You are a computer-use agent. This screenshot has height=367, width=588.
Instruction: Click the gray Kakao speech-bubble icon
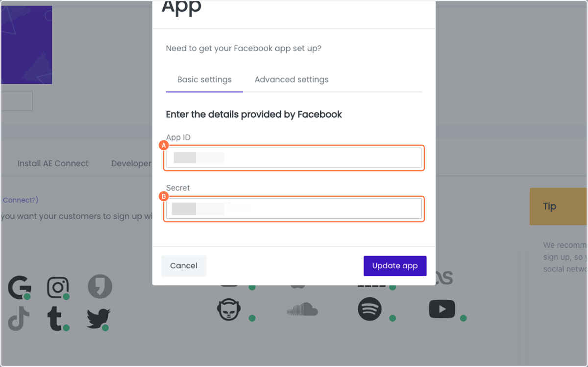(100, 287)
